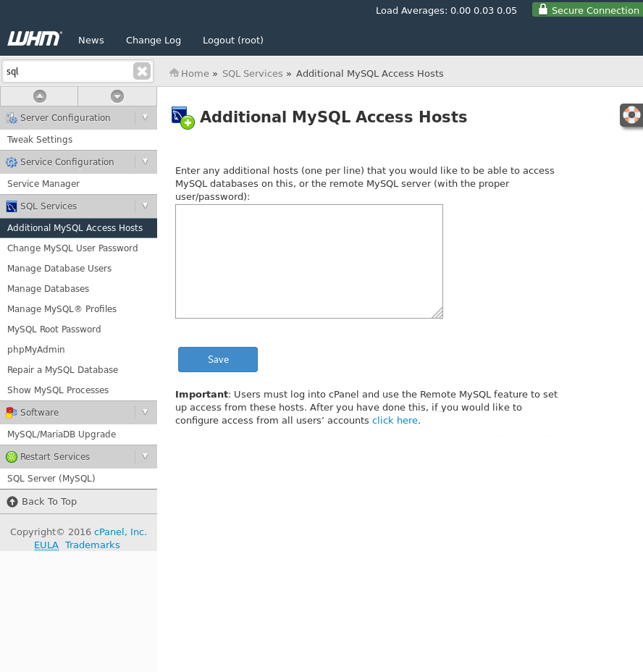Viewport: 643px width, 672px height.
Task: Follow the 'click here' link
Action: [395, 421]
